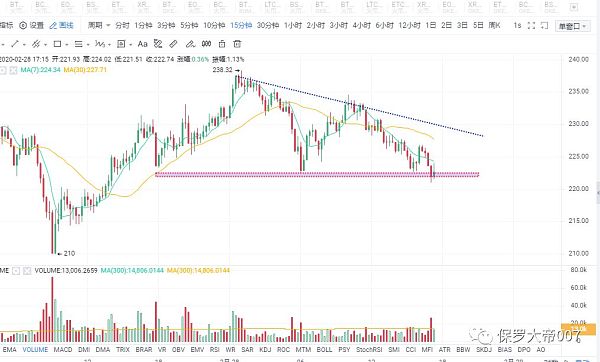600x362 pixels.
Task: Select the parallel channel drawing tool
Action: coord(36,44)
